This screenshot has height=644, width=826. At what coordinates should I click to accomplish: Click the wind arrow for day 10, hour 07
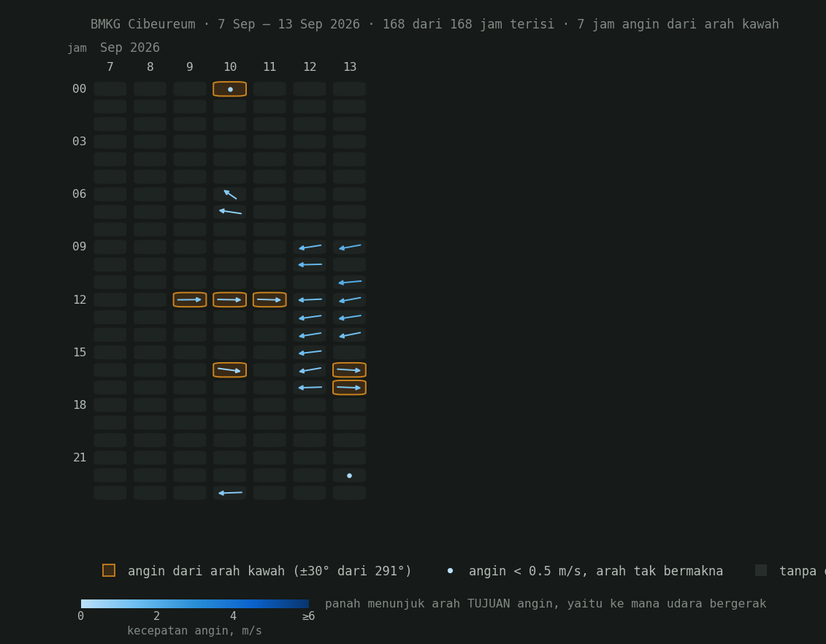coord(230,212)
